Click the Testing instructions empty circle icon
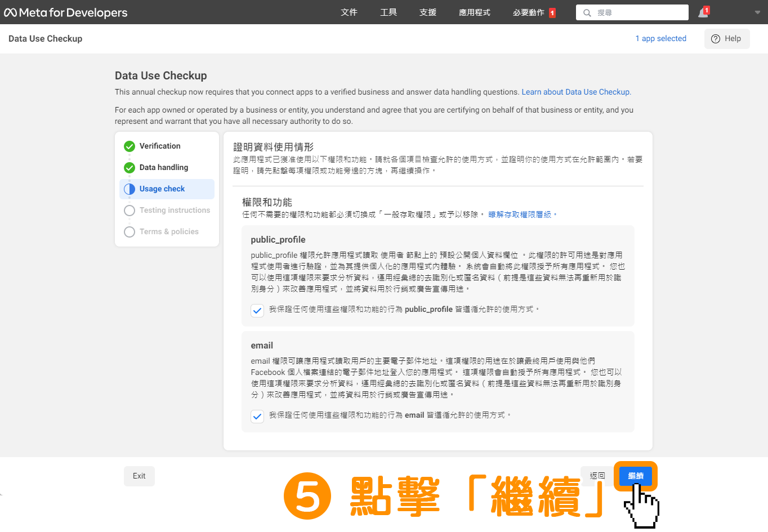 (130, 211)
